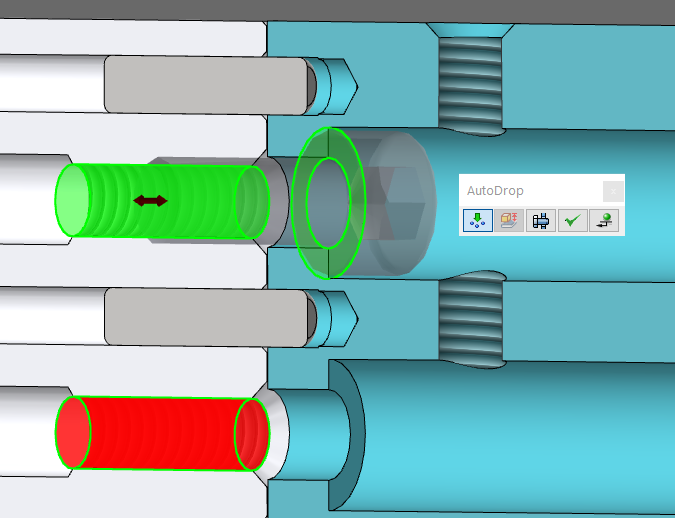Image resolution: width=675 pixels, height=518 pixels.
Task: Click the lower gray dowel pin
Action: [208, 317]
